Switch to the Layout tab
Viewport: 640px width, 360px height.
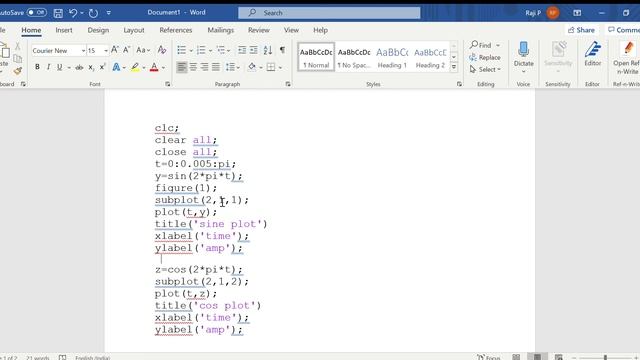tap(134, 30)
